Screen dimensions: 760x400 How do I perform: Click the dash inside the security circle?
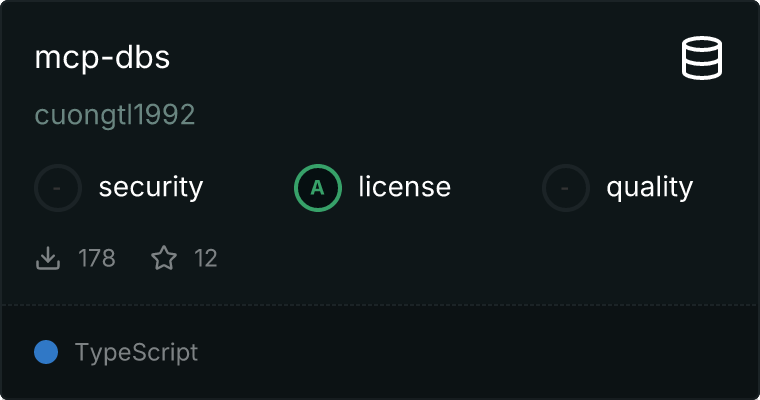pos(58,187)
